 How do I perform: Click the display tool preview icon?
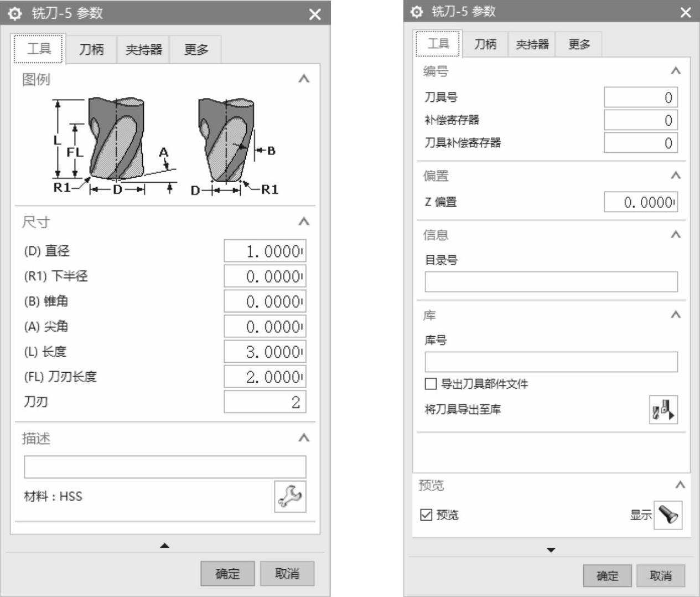click(x=668, y=515)
